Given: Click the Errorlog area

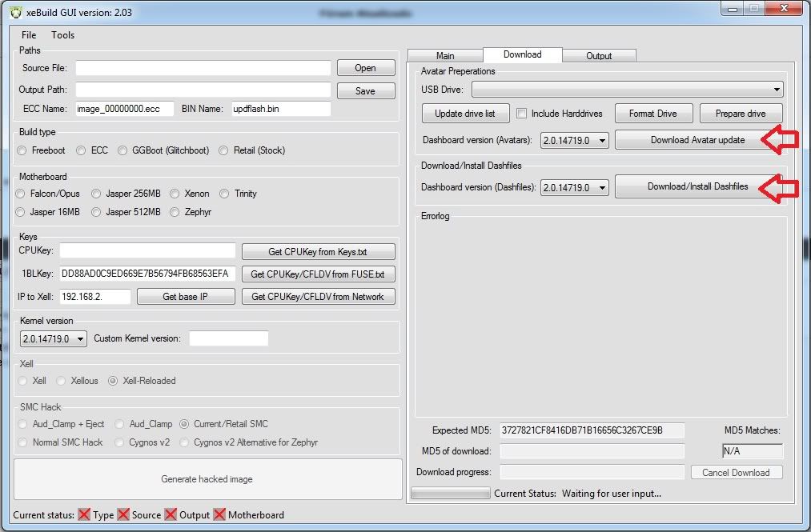Looking at the screenshot, I should pos(601,315).
